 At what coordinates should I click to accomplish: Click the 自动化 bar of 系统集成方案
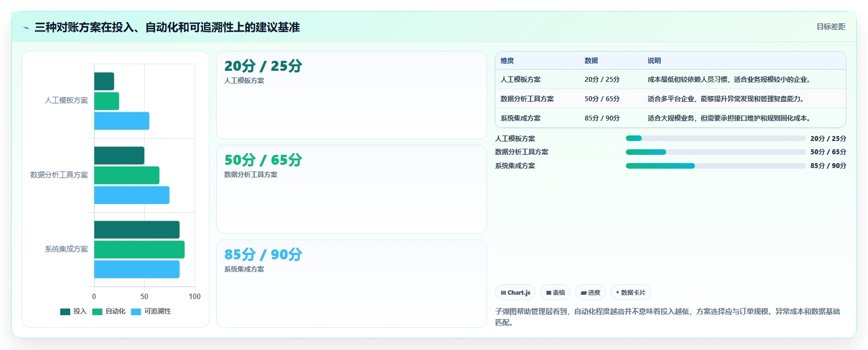pyautogui.click(x=139, y=249)
